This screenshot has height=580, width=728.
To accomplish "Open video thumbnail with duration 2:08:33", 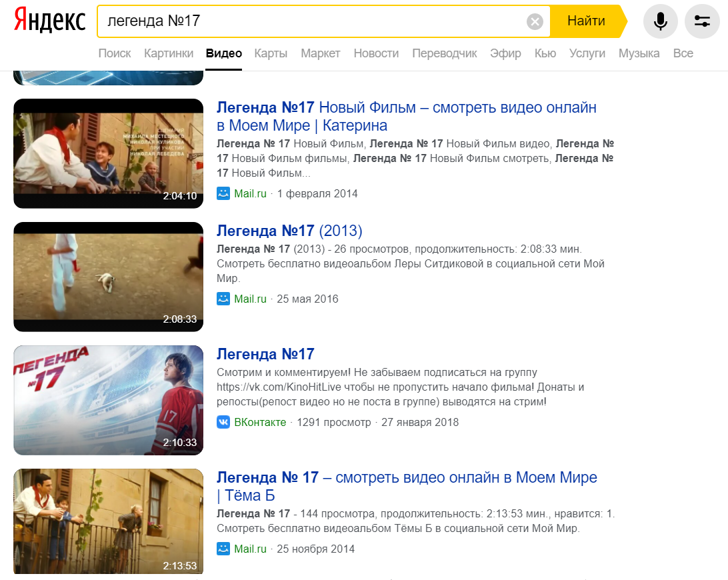I will click(108, 277).
